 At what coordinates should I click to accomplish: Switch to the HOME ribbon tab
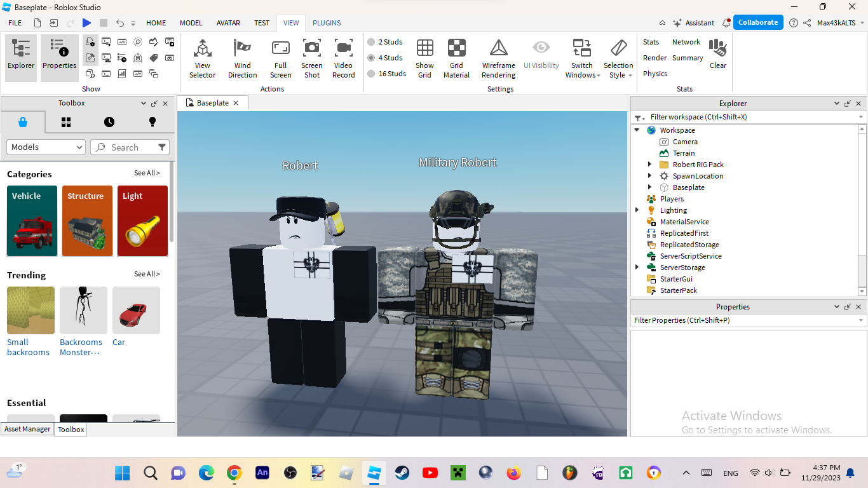click(x=156, y=23)
